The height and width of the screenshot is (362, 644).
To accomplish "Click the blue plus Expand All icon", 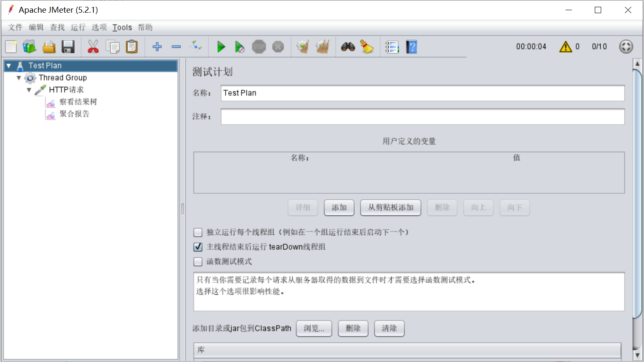I will [x=157, y=47].
